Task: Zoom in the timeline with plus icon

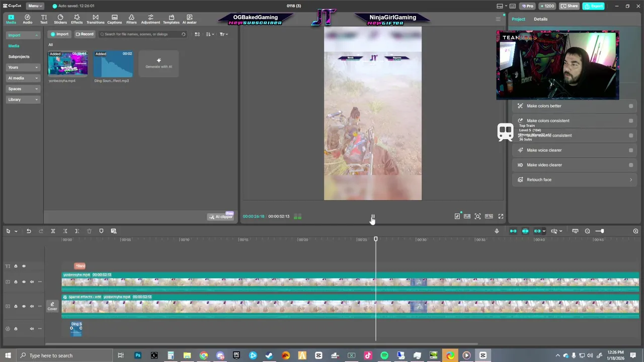Action: pyautogui.click(x=635, y=231)
